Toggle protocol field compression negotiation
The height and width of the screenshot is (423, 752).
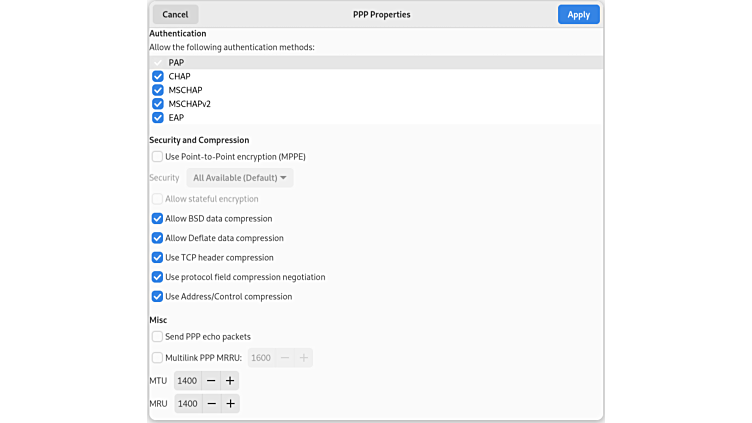[158, 277]
